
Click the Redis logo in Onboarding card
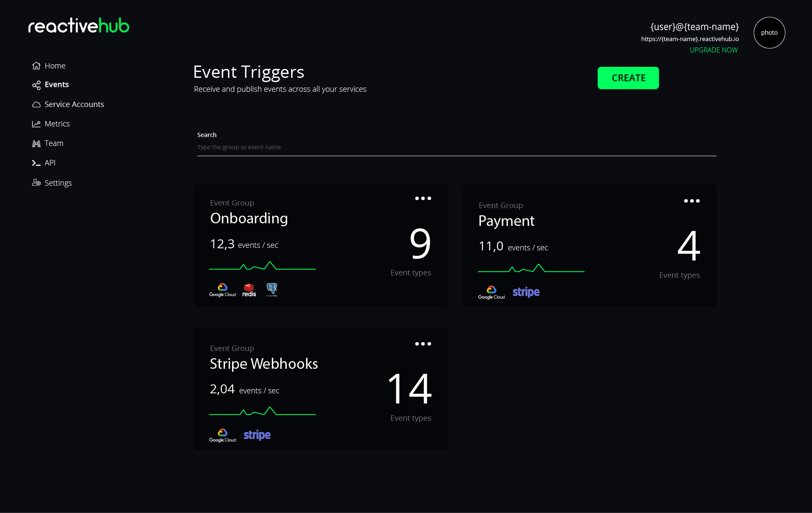pyautogui.click(x=249, y=290)
